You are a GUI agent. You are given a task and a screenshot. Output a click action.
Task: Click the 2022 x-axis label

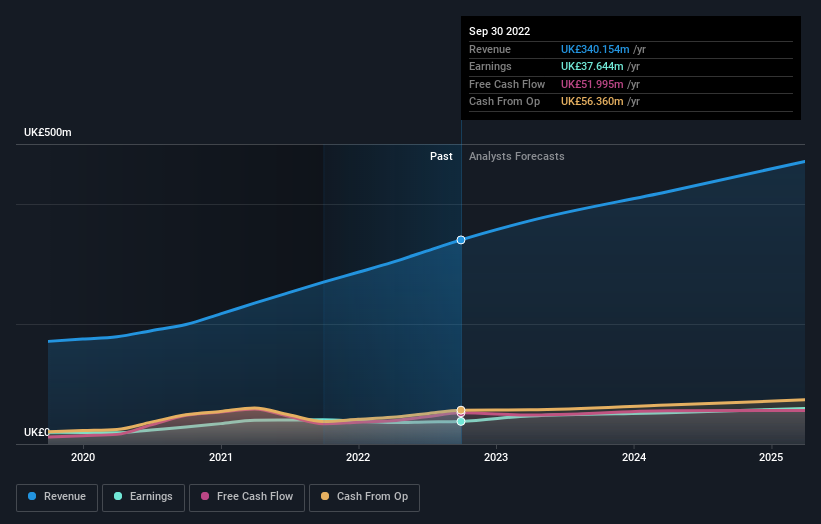coord(358,457)
